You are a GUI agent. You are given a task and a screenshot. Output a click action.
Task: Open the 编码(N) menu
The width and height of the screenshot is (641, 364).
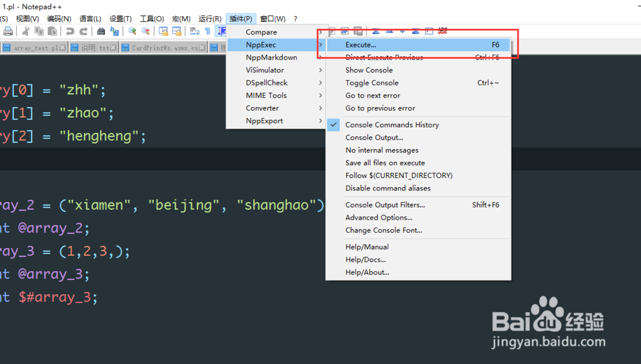point(59,19)
